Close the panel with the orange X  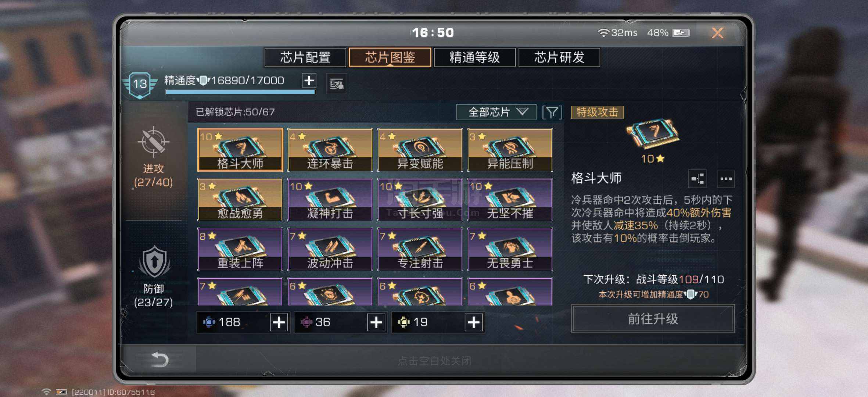717,33
